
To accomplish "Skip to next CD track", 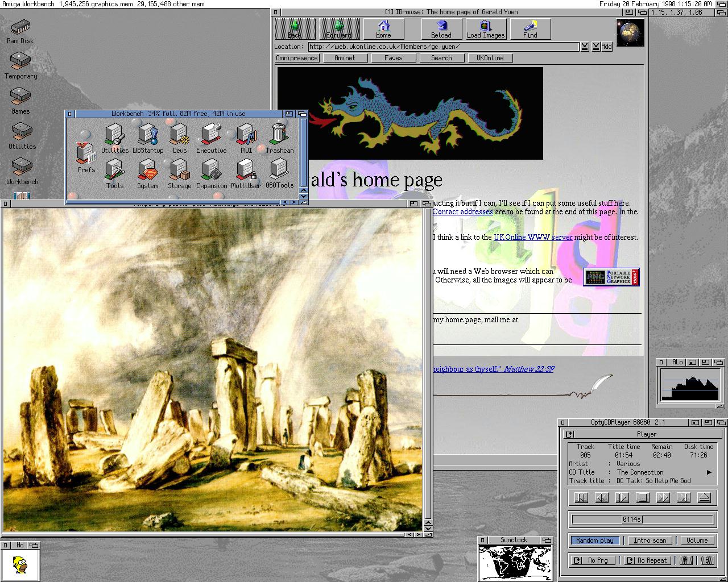I will click(683, 498).
